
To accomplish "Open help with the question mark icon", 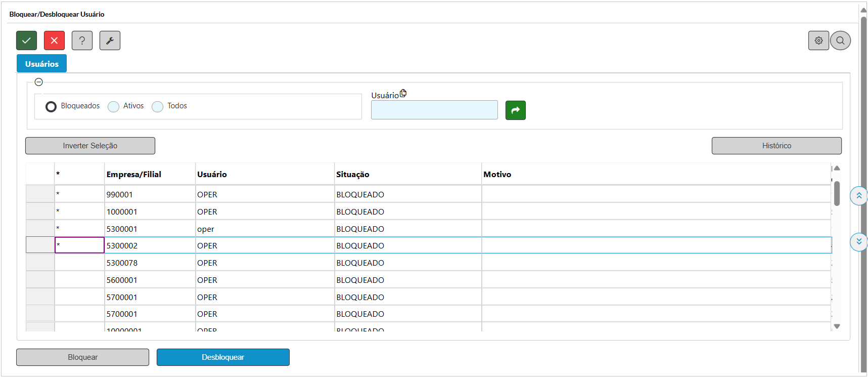I will pyautogui.click(x=82, y=40).
